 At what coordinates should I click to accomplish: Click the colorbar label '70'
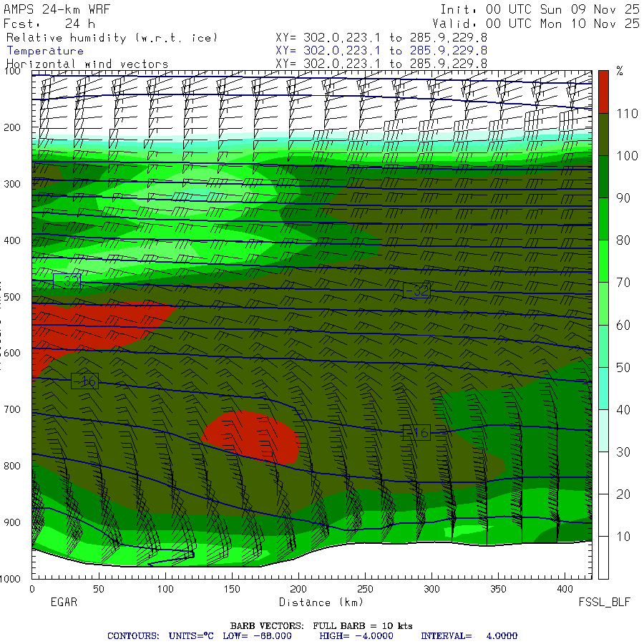coord(623,283)
